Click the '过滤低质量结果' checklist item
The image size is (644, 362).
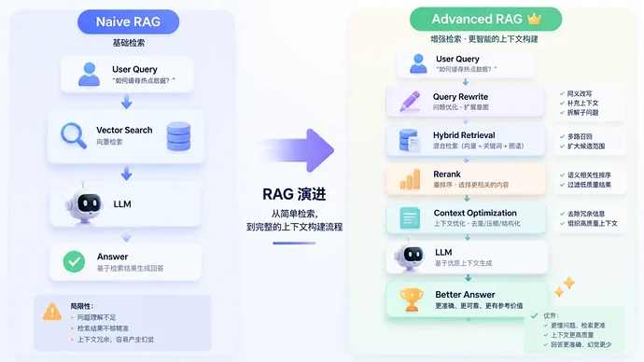pyautogui.click(x=589, y=185)
